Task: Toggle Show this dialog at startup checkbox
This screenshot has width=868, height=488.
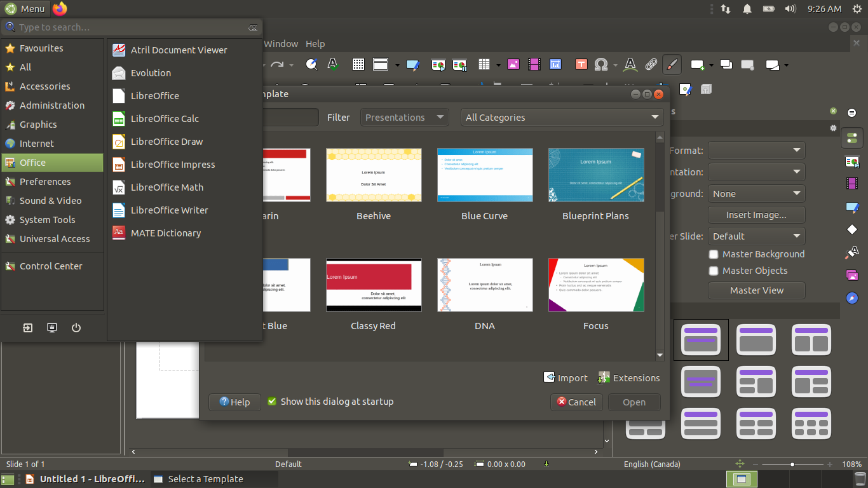Action: pyautogui.click(x=272, y=402)
